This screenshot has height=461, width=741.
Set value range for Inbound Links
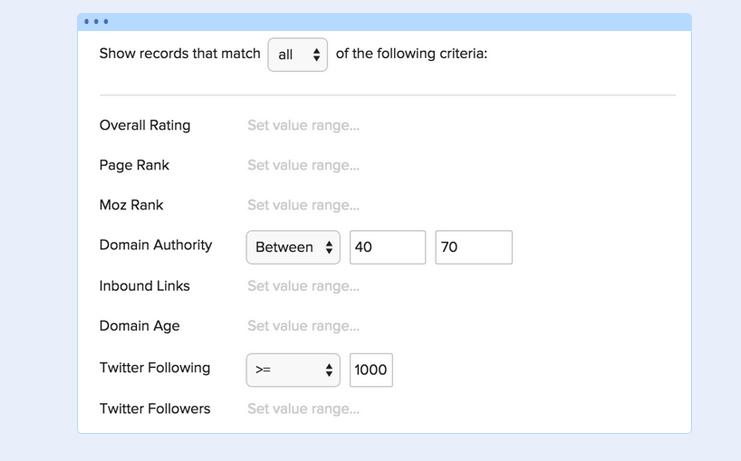click(303, 286)
